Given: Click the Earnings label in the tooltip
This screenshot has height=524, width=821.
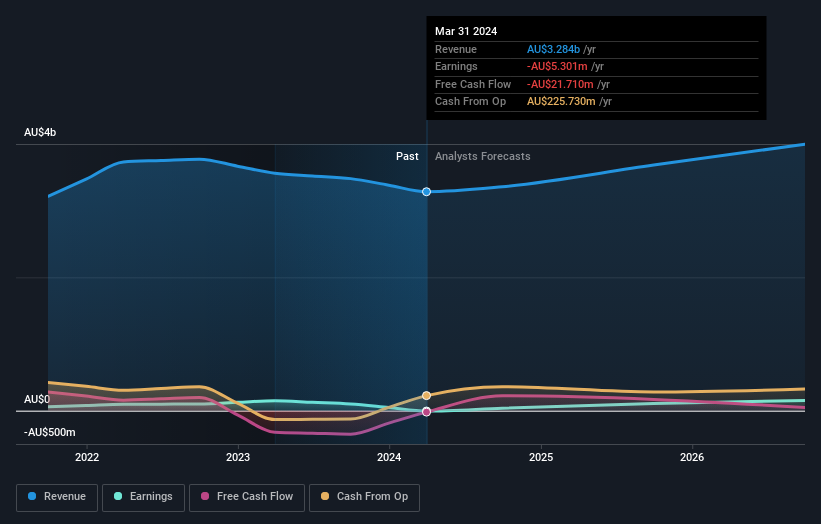Looking at the screenshot, I should click(456, 66).
